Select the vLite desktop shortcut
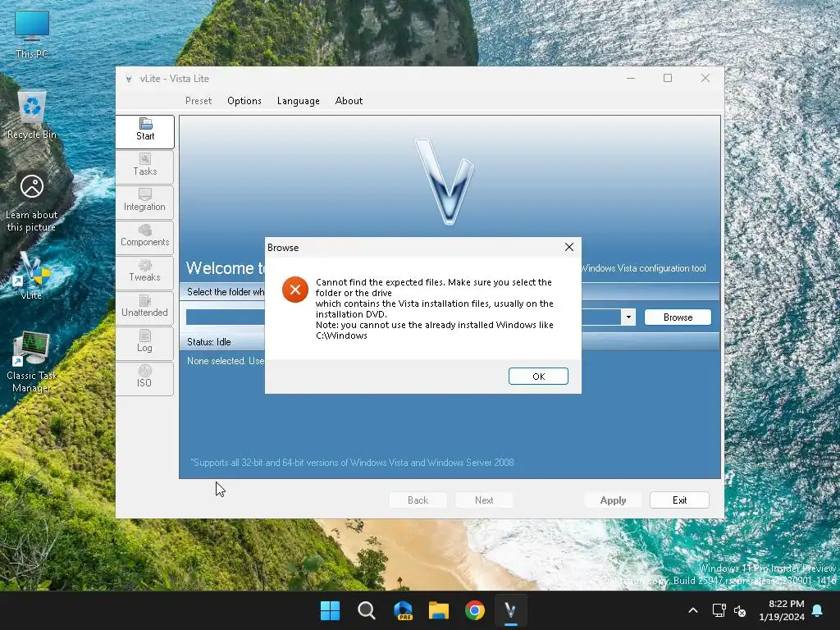Viewport: 840px width, 630px height. [x=32, y=276]
